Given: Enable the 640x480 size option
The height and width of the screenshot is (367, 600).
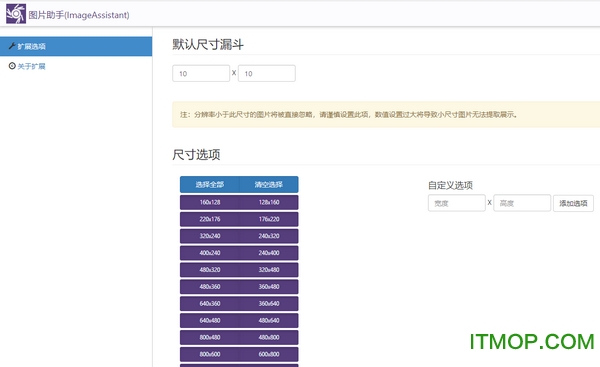Looking at the screenshot, I should tap(210, 320).
